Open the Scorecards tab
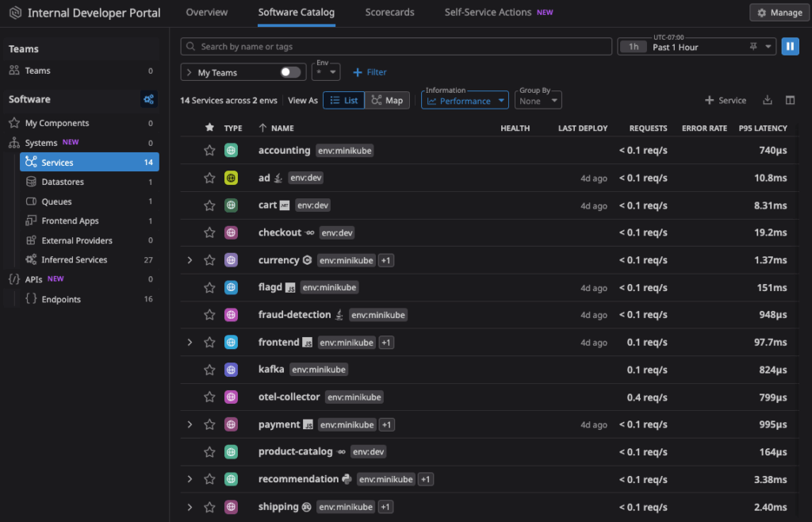Image resolution: width=812 pixels, height=522 pixels. pos(389,13)
